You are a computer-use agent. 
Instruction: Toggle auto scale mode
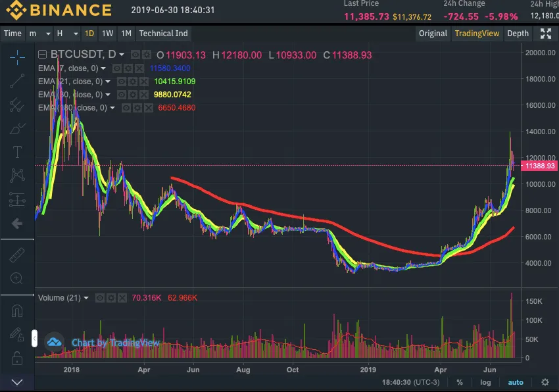[x=516, y=382]
